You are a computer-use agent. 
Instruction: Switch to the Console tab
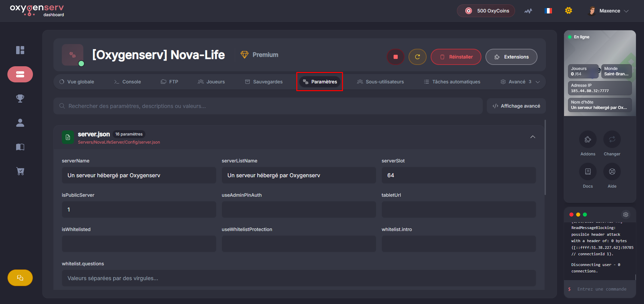[x=127, y=82]
